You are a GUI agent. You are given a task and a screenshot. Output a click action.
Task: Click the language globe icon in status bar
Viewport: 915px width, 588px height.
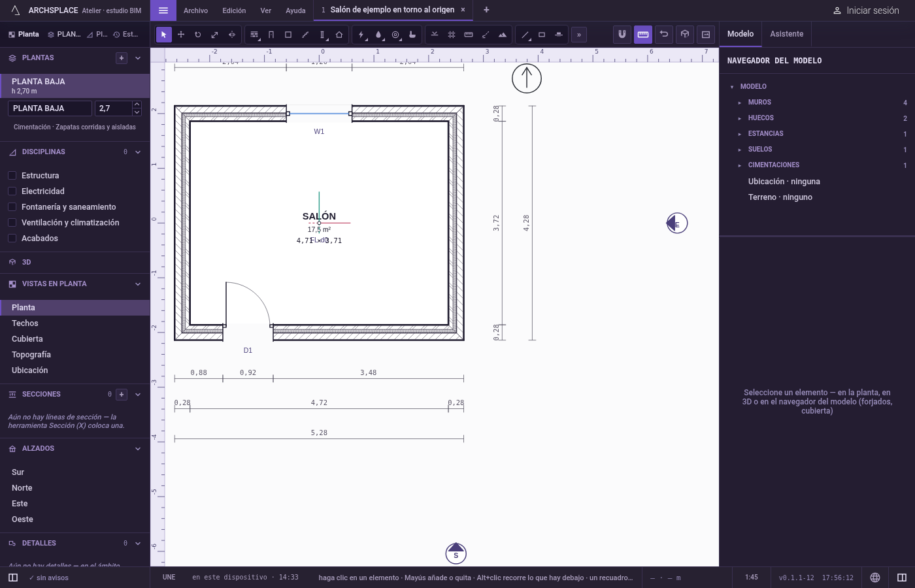[x=875, y=578]
